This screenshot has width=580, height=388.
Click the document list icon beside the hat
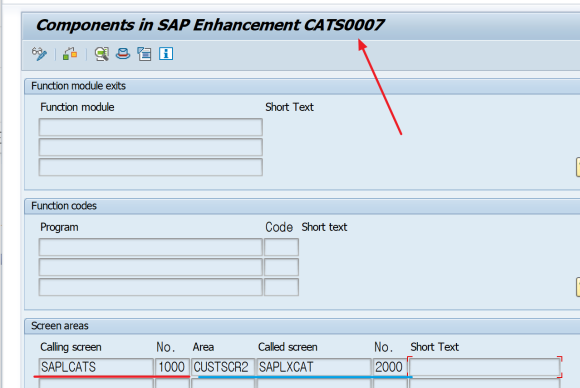click(144, 54)
